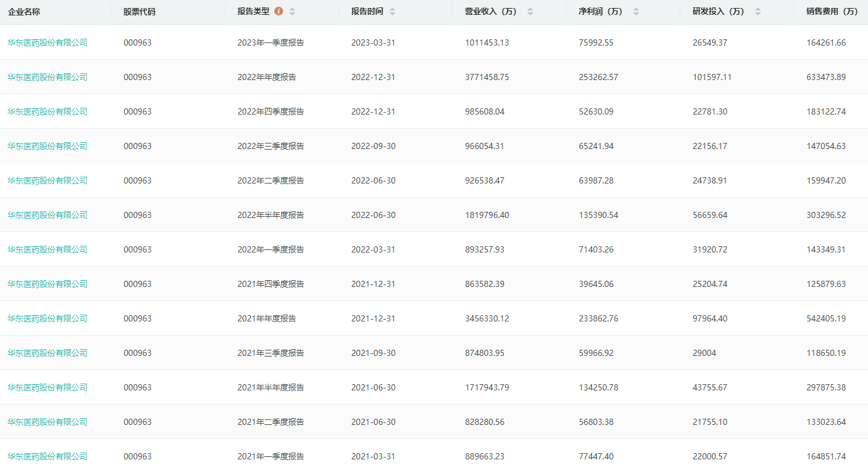The width and height of the screenshot is (868, 468).
Task: Follow the company link in the 2022年一季度报告 row
Action: click(x=47, y=249)
